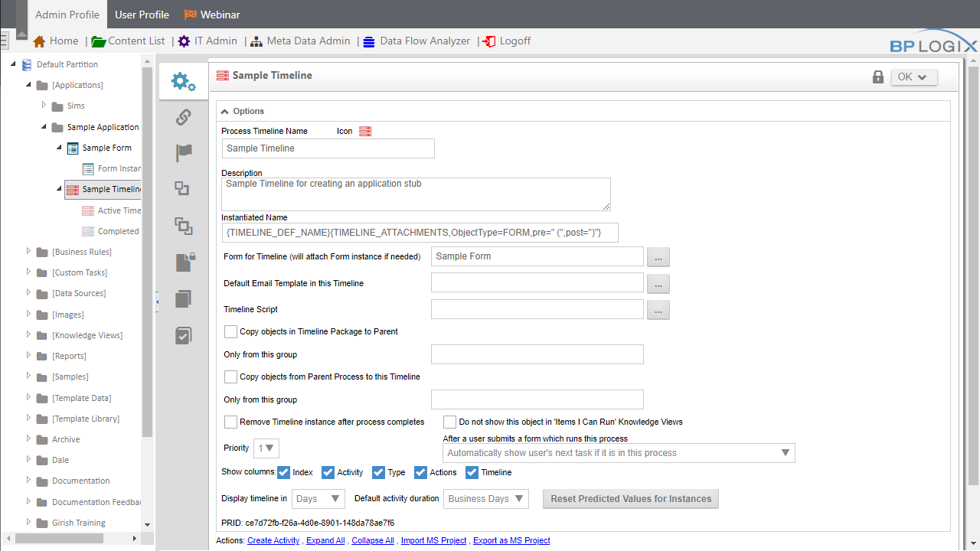
Task: Click the Instantiated Name field
Action: (420, 233)
